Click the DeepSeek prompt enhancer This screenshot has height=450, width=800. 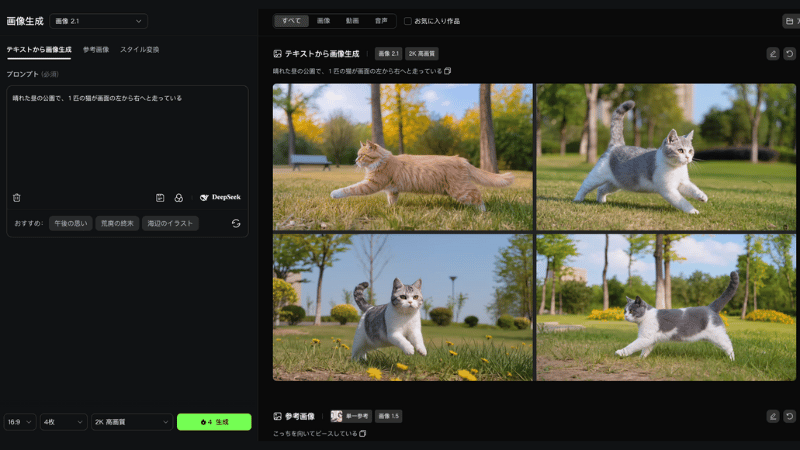[x=220, y=198]
